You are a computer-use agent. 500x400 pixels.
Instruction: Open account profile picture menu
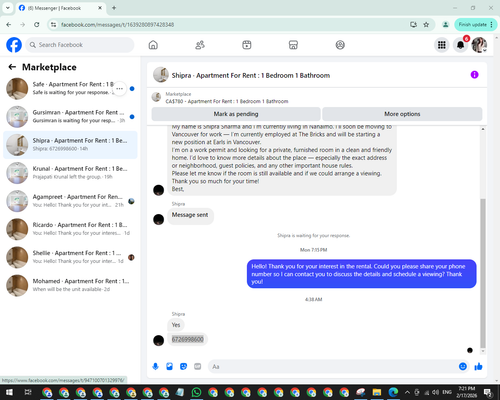click(479, 45)
